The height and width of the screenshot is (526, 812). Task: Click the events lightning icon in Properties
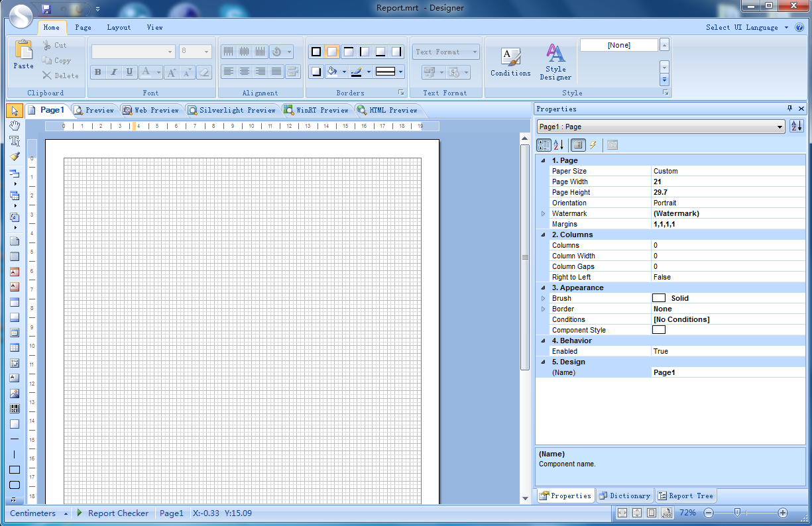(x=593, y=145)
